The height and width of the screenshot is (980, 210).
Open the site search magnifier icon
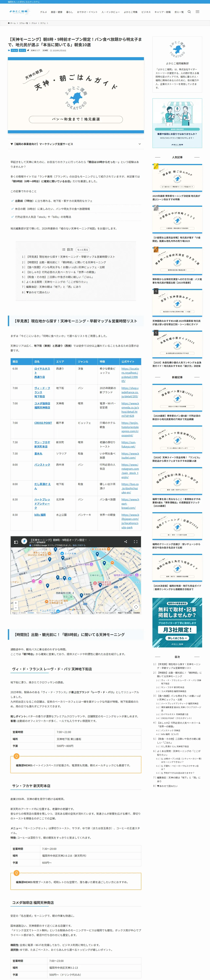tap(189, 12)
